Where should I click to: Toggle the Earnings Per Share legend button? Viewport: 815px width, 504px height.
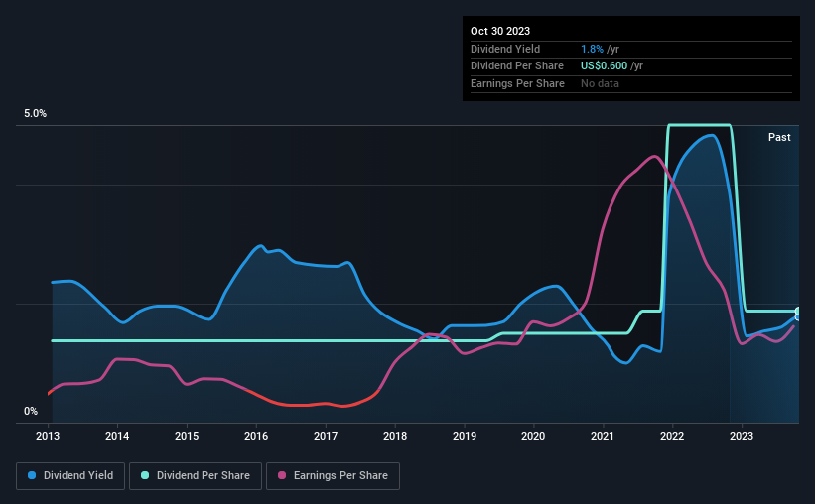pyautogui.click(x=333, y=475)
